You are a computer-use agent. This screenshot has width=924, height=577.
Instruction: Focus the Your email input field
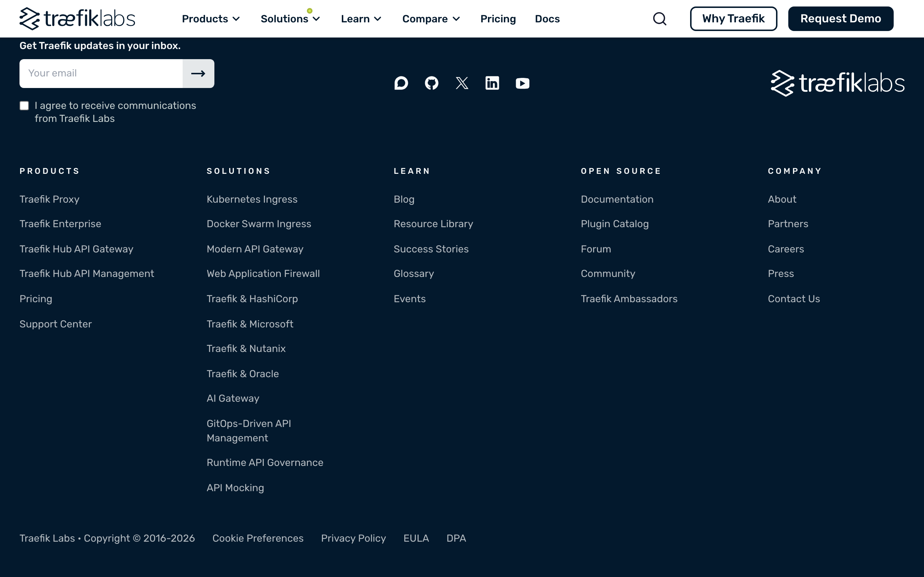click(101, 73)
